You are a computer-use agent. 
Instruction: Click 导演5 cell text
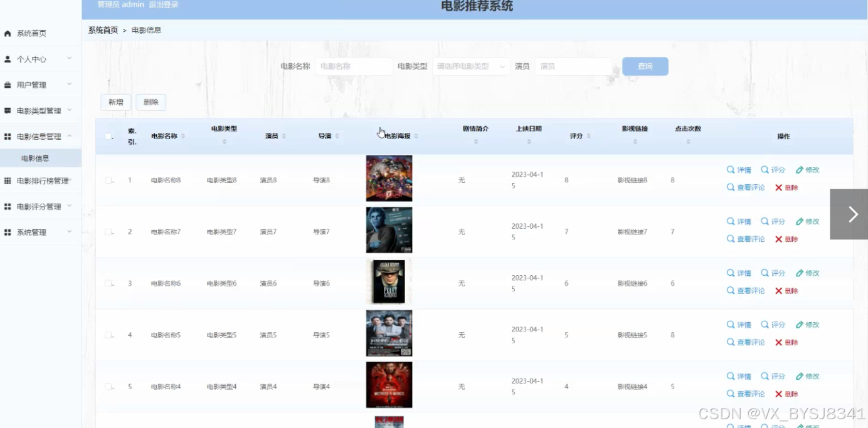(x=321, y=335)
